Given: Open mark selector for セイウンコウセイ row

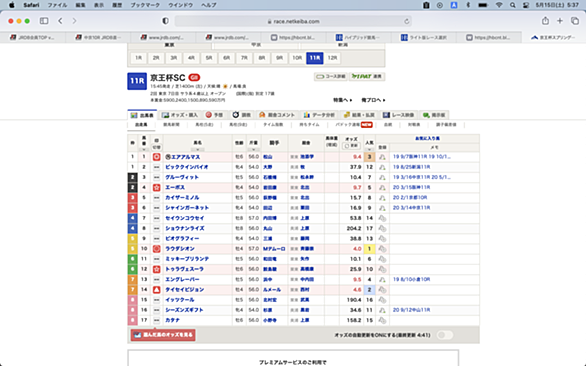Looking at the screenshot, I should pyautogui.click(x=157, y=218).
